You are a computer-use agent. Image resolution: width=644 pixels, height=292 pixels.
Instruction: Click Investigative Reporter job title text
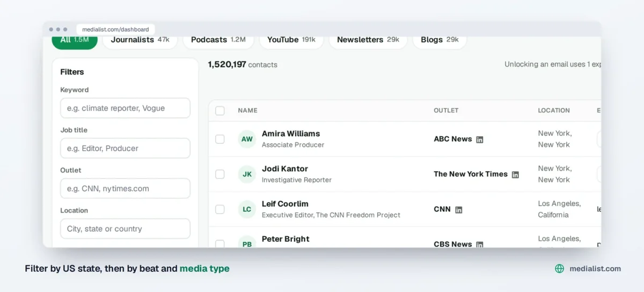click(297, 180)
